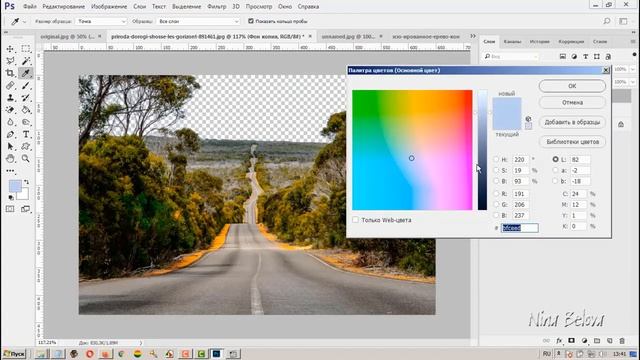This screenshot has width=640, height=360.
Task: Open the layer Fill dropdown arrow
Action: 633,82
